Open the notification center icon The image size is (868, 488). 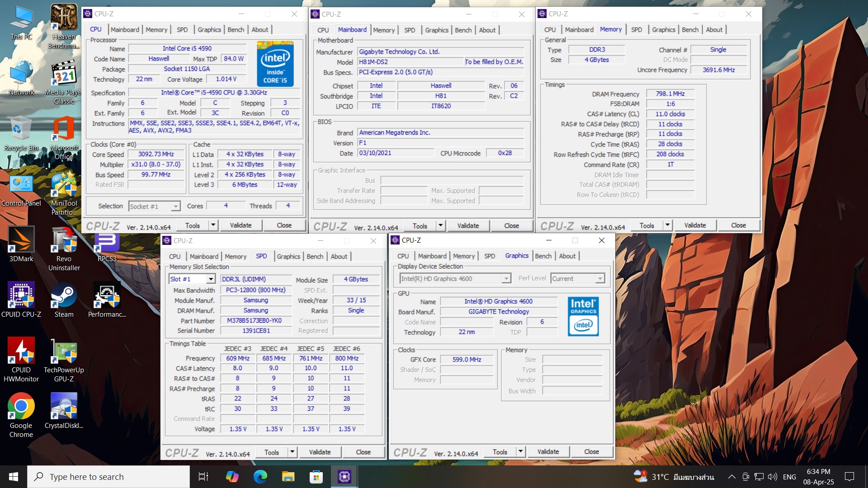(849, 477)
